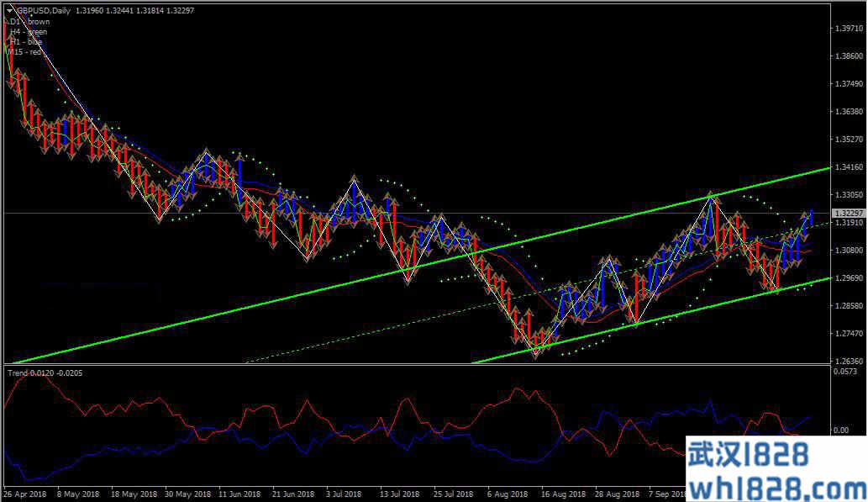Viewport: 868px width, 502px height.
Task: Click the 1.39710 price axis label
Action: click(x=850, y=29)
